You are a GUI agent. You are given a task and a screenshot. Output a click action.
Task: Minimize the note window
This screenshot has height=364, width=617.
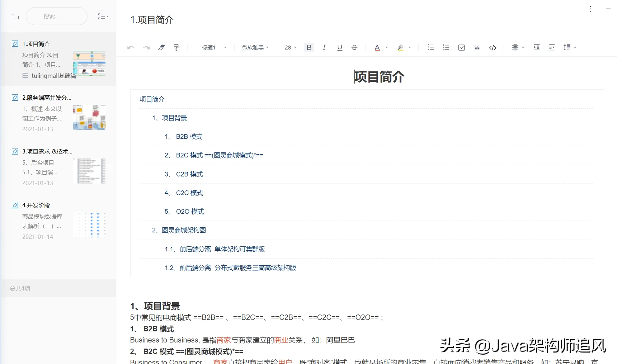(608, 9)
